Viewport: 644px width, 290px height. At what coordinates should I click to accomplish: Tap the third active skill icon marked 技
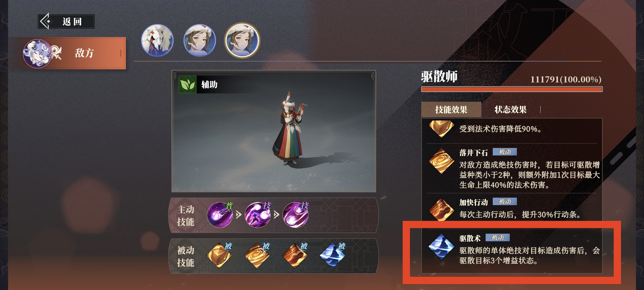295,215
